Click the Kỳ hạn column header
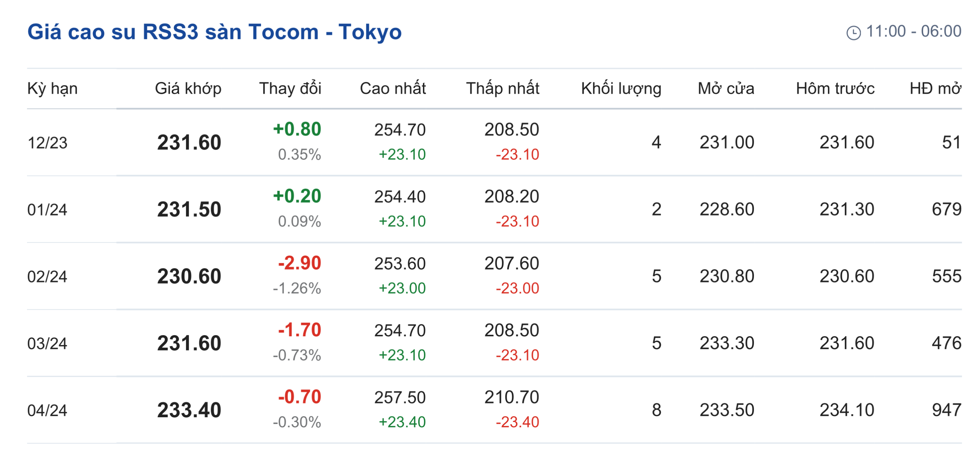 (52, 88)
